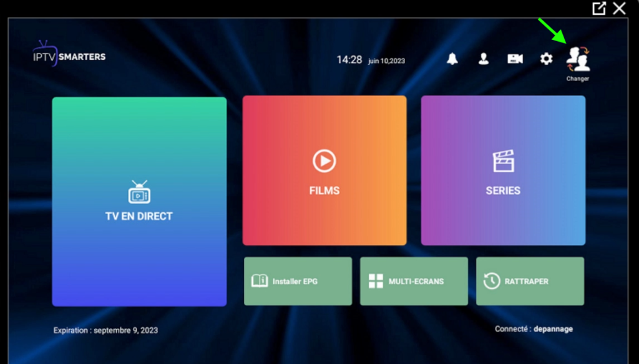Open the user profile icon

click(x=484, y=59)
